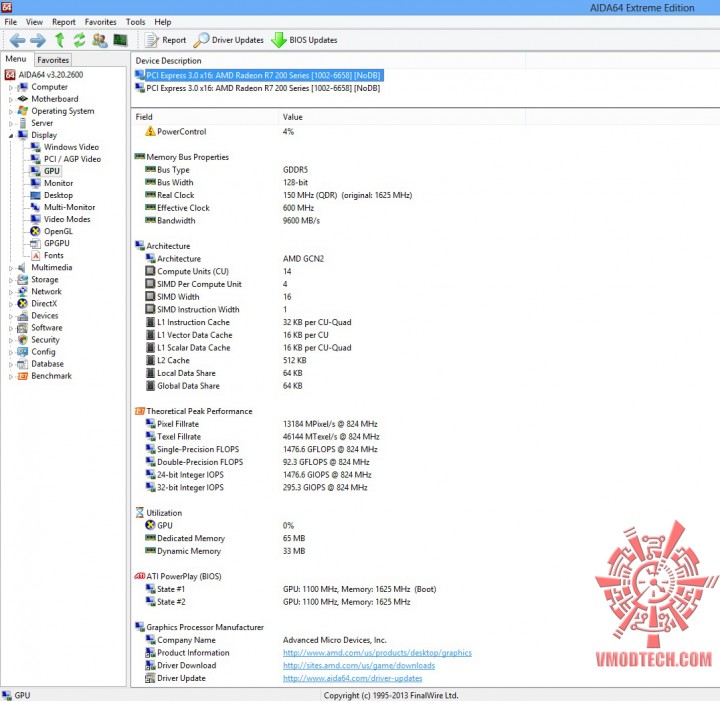Viewport: 720px width, 701px height.
Task: Open BIOS Updates from the toolbar
Action: point(304,40)
